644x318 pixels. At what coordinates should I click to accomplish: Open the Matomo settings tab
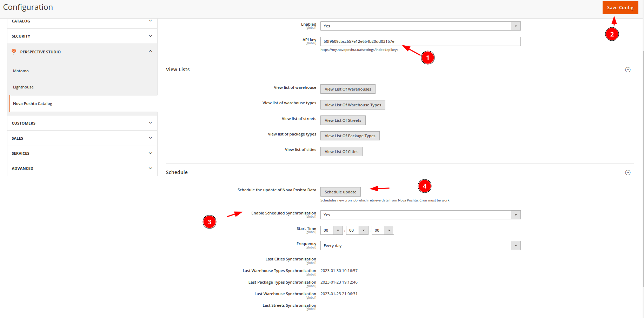[x=21, y=71]
